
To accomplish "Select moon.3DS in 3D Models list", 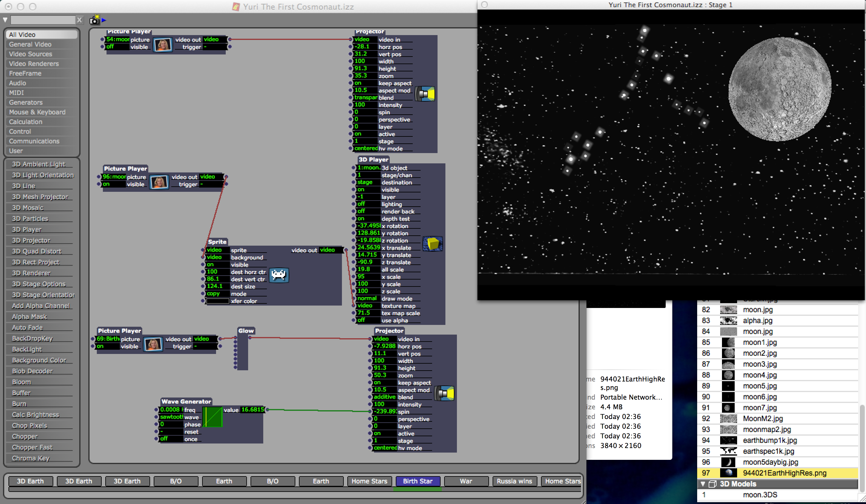I will coord(777,495).
